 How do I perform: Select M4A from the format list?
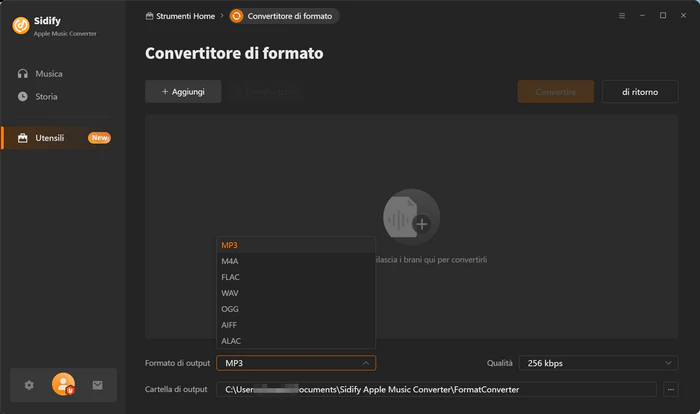click(296, 261)
